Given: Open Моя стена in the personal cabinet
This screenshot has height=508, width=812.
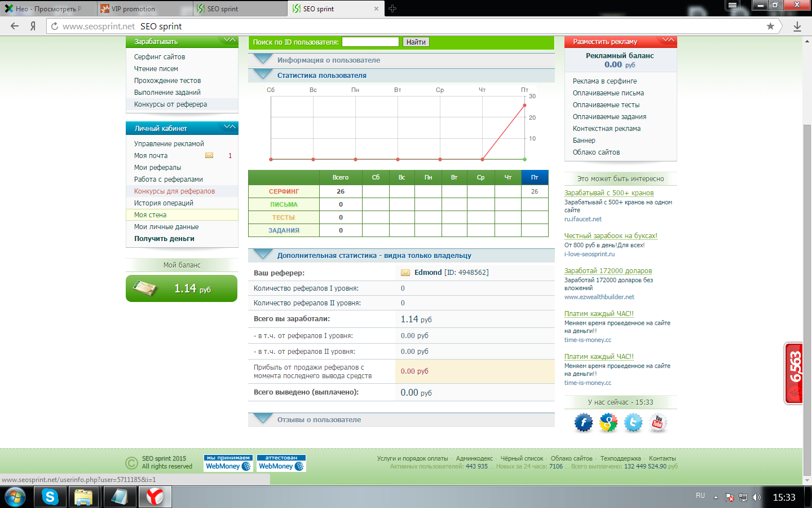Looking at the screenshot, I should [151, 215].
